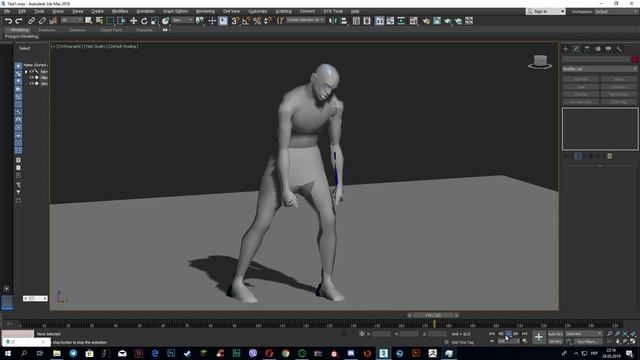Switch to the Utilities command panel
Viewport: 640px width, 360px height.
pos(619,49)
